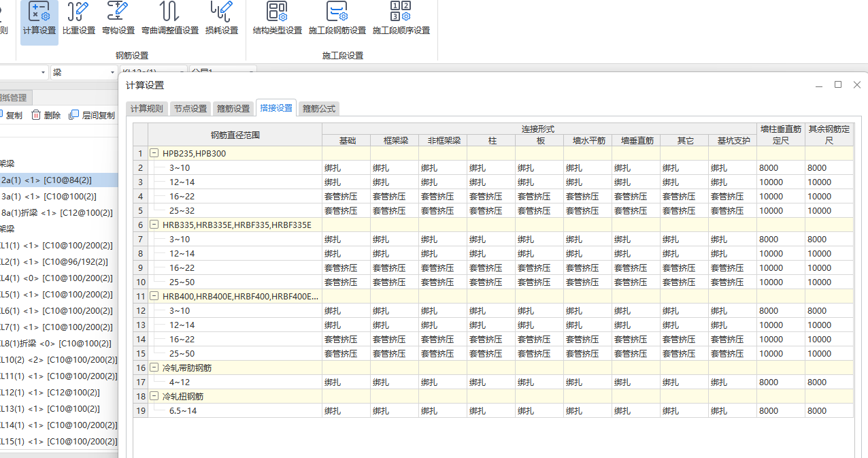
Task: Maximize the 计算设置 dialog
Action: pyautogui.click(x=838, y=84)
